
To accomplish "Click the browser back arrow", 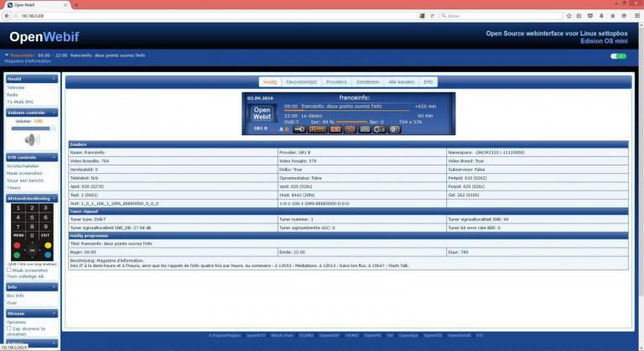I will 8,15.
